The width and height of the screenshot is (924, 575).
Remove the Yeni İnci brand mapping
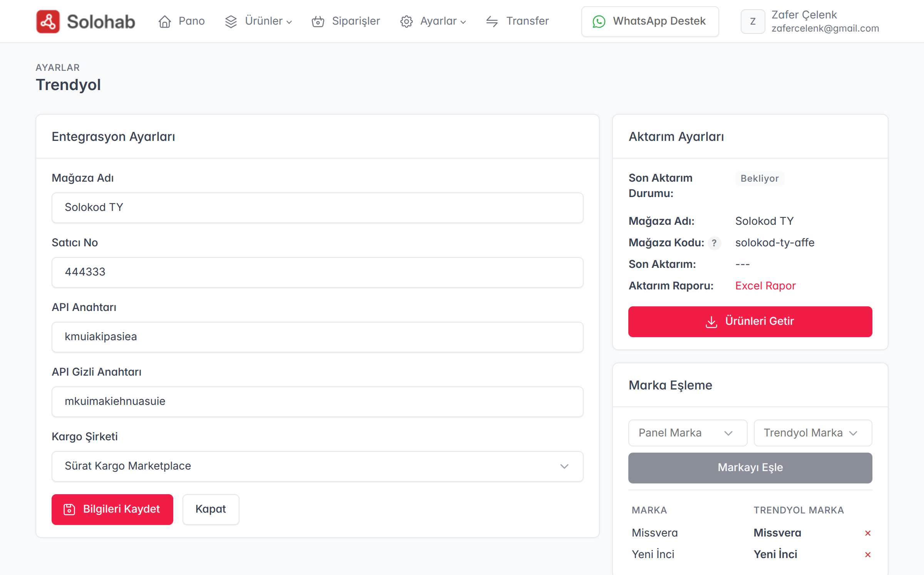868,555
